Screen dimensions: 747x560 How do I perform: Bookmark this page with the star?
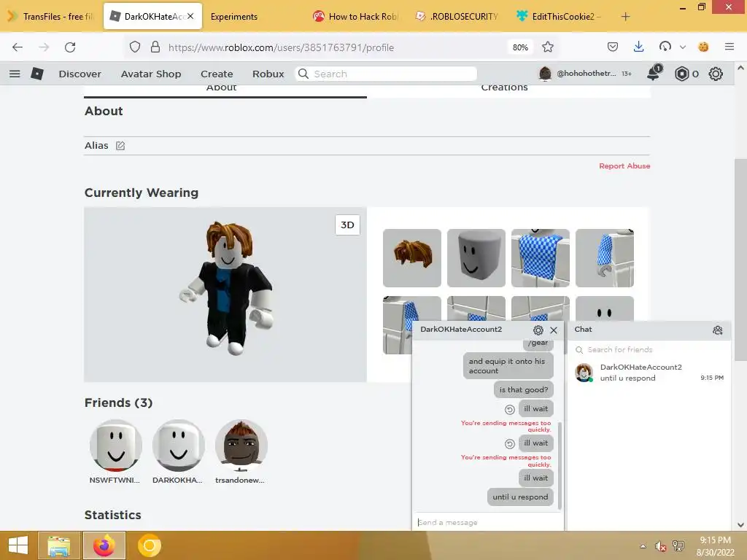tap(548, 47)
